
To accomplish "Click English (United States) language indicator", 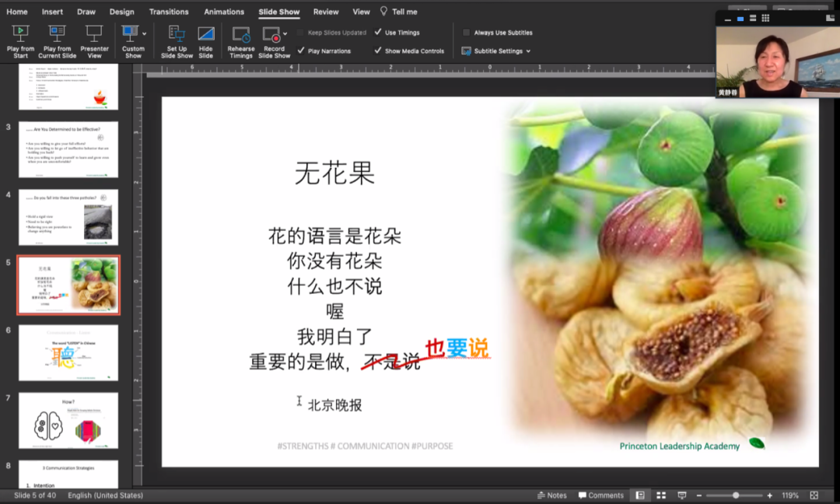I will (x=106, y=495).
